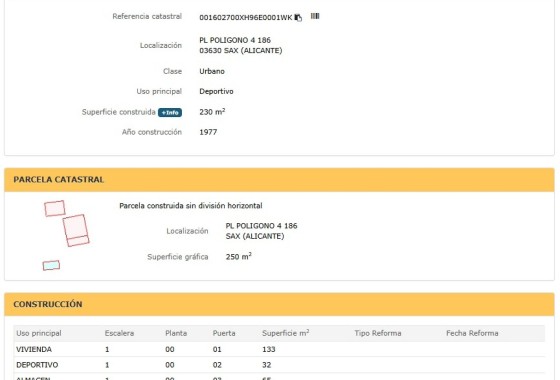Select 'SAX (ALICANTE)' in parcel section

coord(255,236)
